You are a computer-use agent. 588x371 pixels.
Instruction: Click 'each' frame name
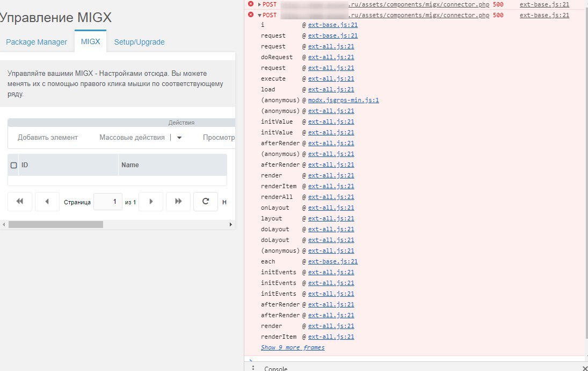268,261
